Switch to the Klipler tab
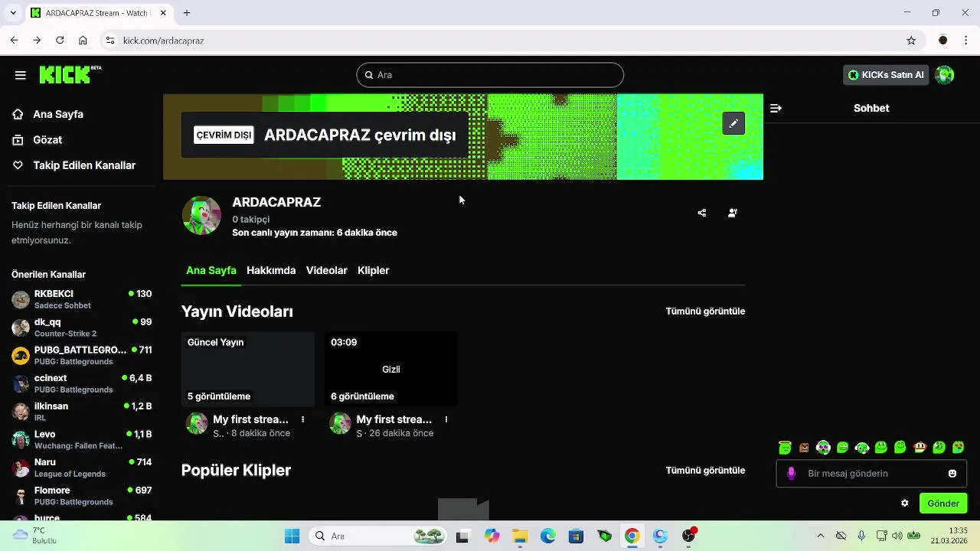Screen dimensions: 980x551 [374, 270]
